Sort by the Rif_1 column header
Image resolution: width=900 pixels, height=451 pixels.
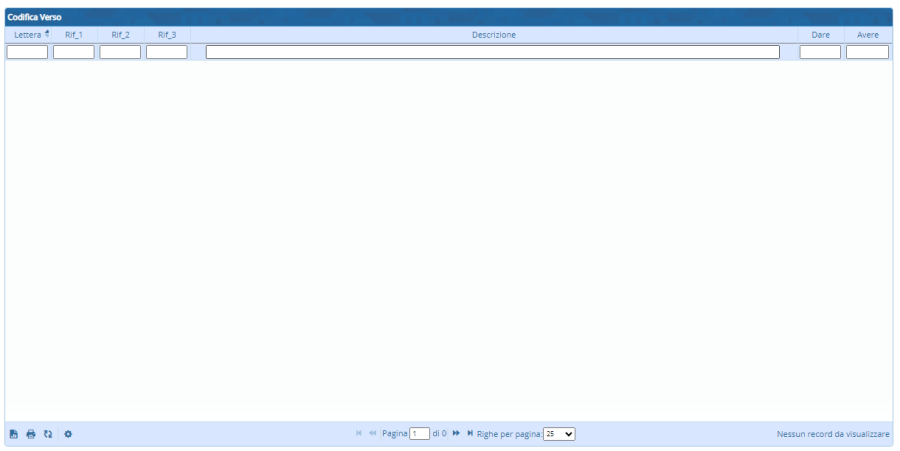coord(74,35)
